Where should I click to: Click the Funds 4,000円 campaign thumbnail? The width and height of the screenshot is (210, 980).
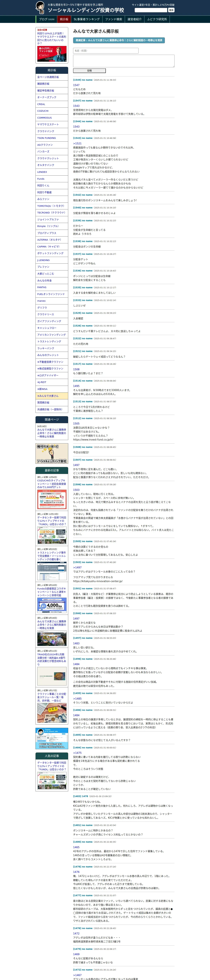click(52, 606)
